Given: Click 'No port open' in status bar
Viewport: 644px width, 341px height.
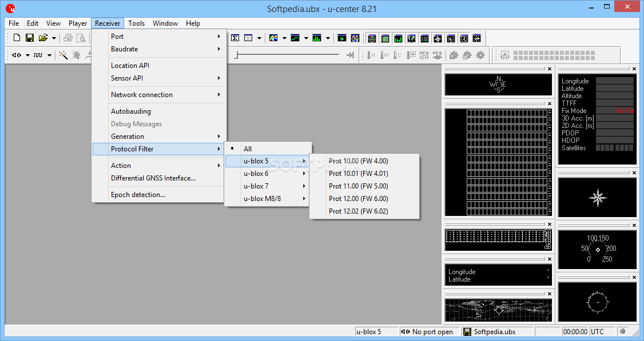Looking at the screenshot, I should tap(432, 331).
